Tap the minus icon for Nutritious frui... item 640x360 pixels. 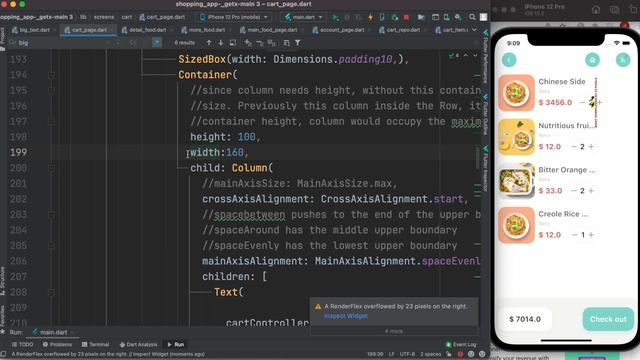click(574, 147)
